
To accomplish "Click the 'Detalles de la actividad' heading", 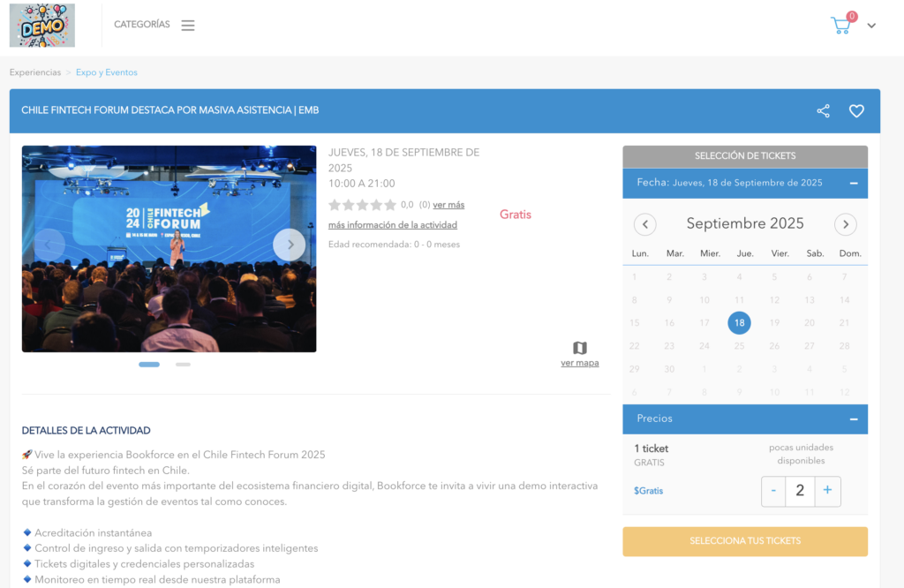I will click(x=86, y=431).
